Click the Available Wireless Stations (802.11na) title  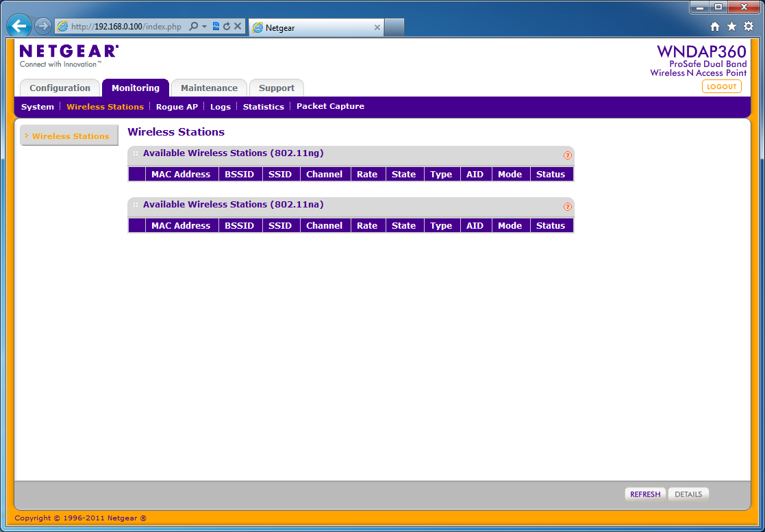pos(234,204)
